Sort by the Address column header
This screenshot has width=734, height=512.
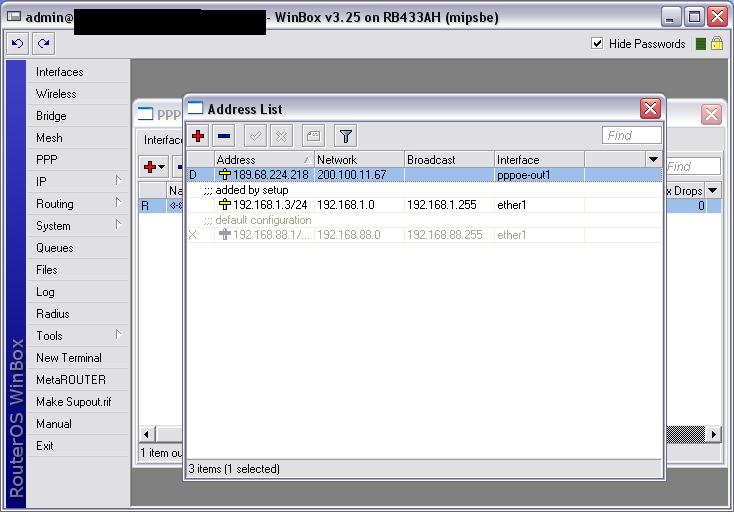click(x=264, y=160)
